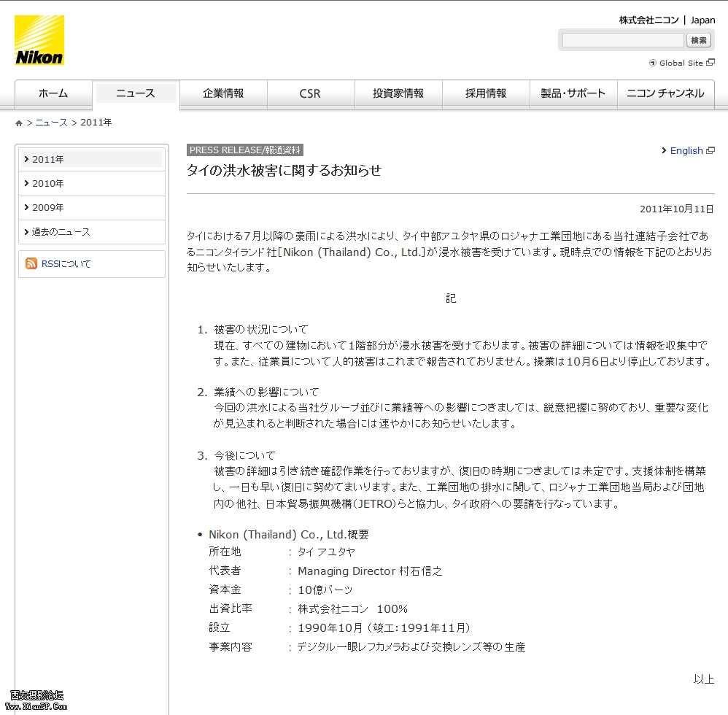Focus the site search text field
This screenshot has height=715, width=728.
[x=622, y=40]
